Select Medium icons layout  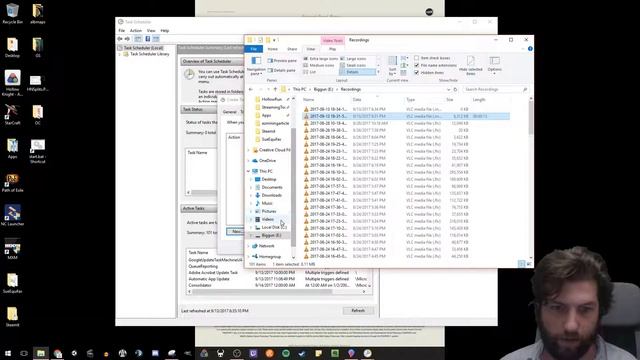point(319,65)
